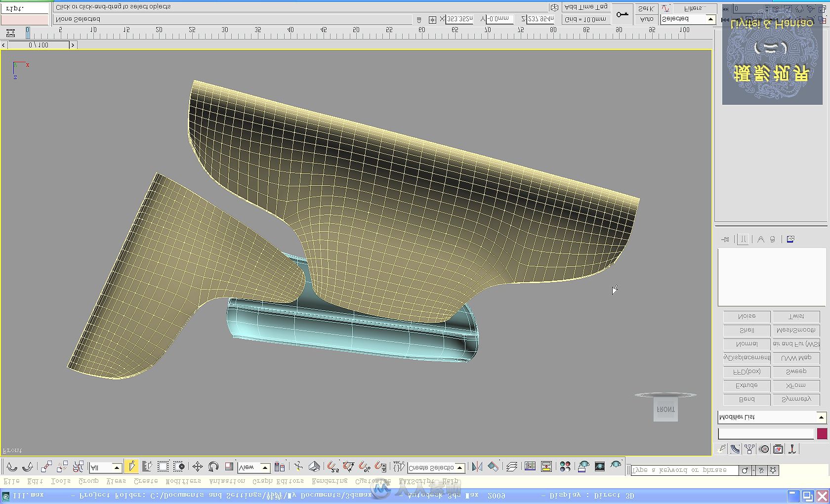Select the Select and Scale tool
This screenshot has height=504, width=830.
pyautogui.click(x=229, y=466)
